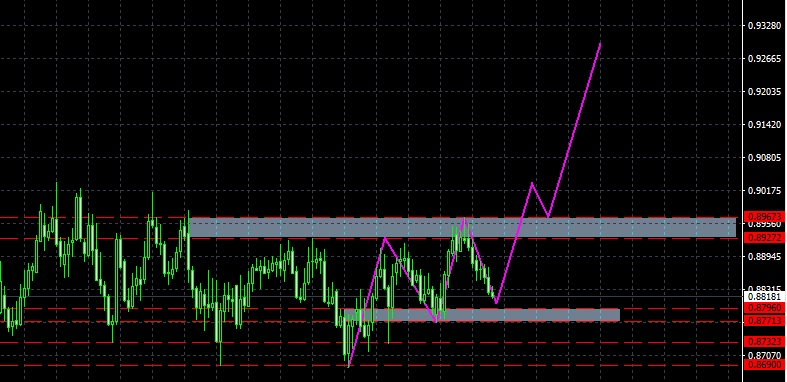This screenshot has height=382, width=787.
Task: Click the 0.92665 price scale label
Action: tap(764, 58)
